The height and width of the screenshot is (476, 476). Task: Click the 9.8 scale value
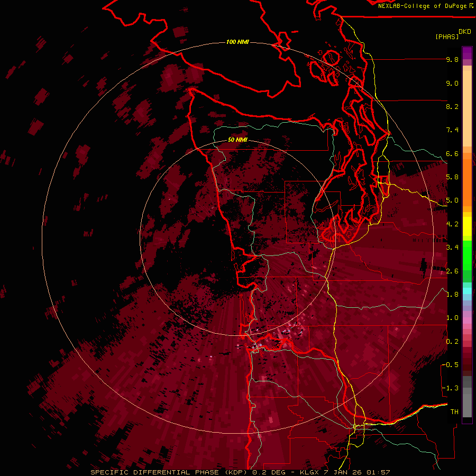tap(452, 59)
